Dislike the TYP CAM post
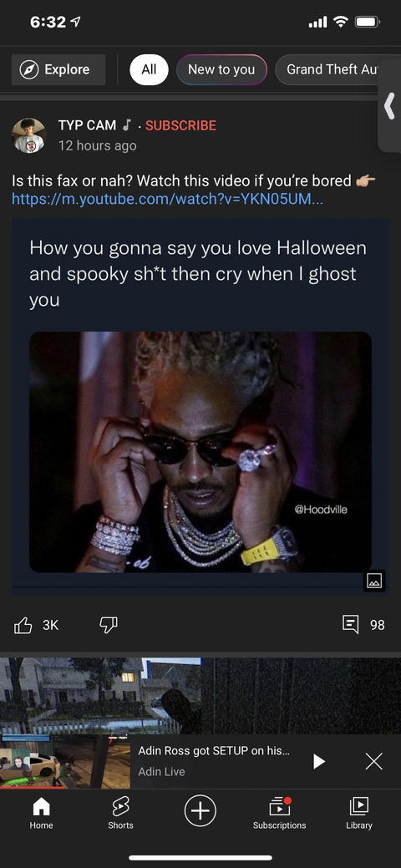Image resolution: width=401 pixels, height=868 pixels. tap(108, 626)
